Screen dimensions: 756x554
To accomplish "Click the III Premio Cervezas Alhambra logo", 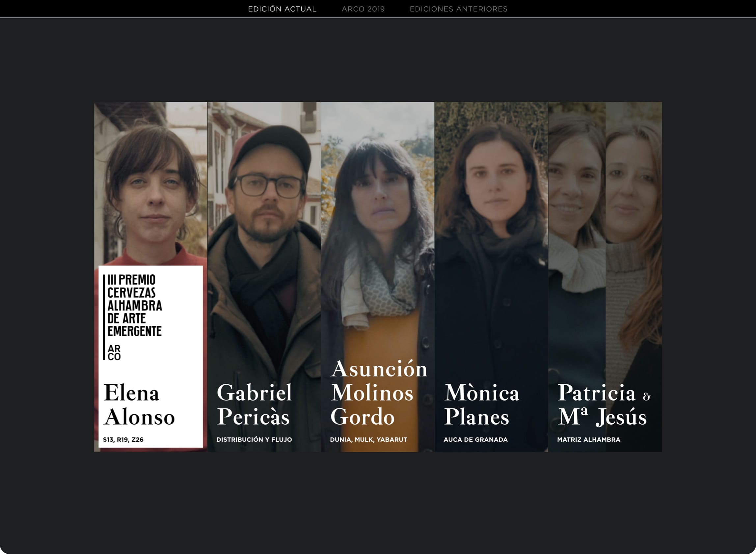I will (x=133, y=317).
